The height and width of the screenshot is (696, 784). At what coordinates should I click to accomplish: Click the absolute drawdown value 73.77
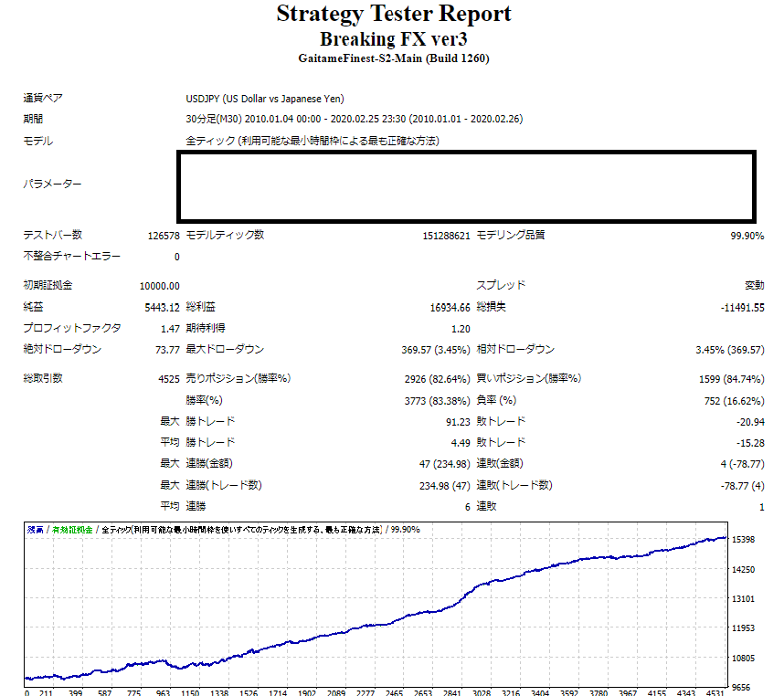pyautogui.click(x=167, y=350)
